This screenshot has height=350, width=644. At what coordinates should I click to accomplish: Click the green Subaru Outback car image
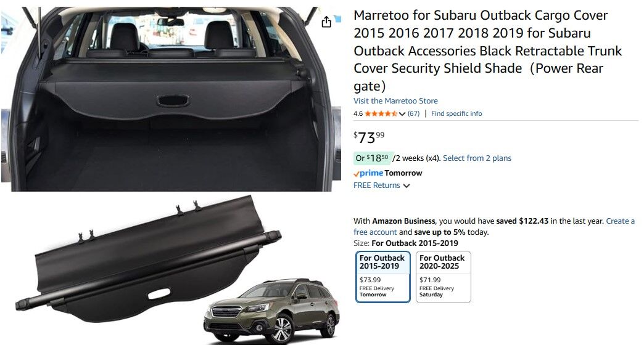tap(271, 311)
